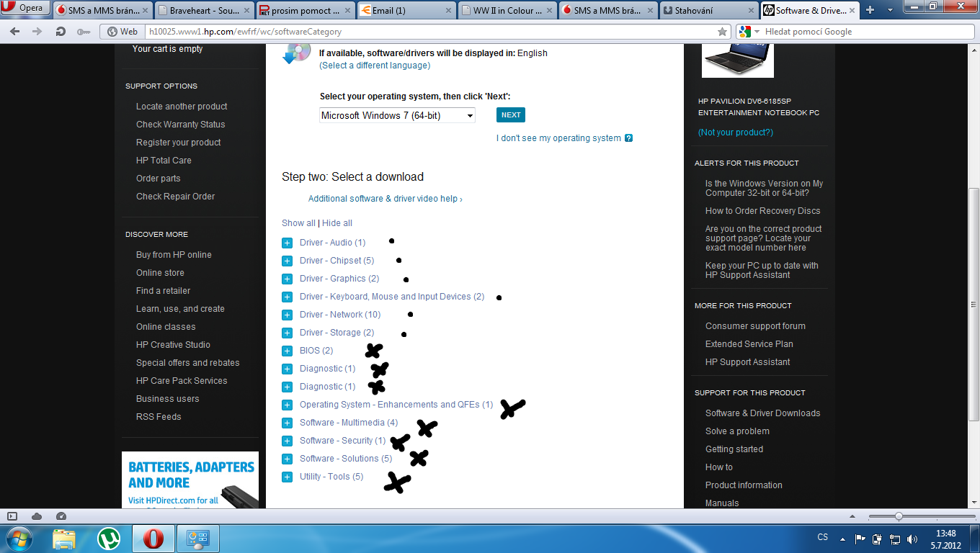Click the Hide all link
The width and height of the screenshot is (980, 553).
[x=337, y=223]
